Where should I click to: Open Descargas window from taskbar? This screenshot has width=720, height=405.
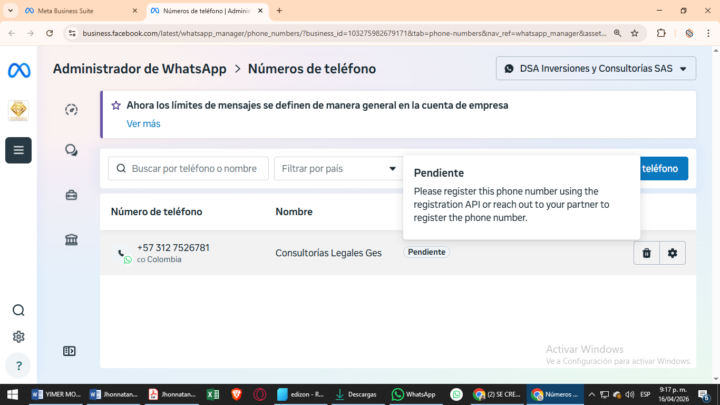click(x=356, y=394)
